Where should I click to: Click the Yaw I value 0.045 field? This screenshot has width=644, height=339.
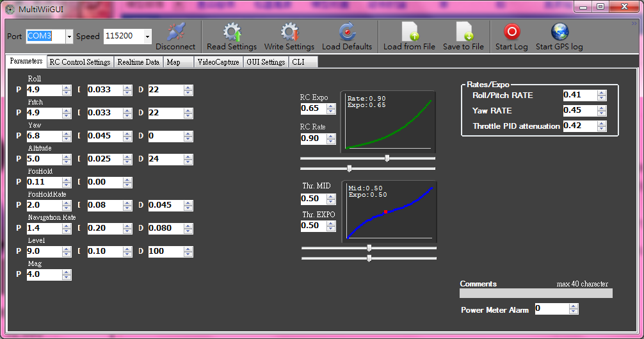105,136
